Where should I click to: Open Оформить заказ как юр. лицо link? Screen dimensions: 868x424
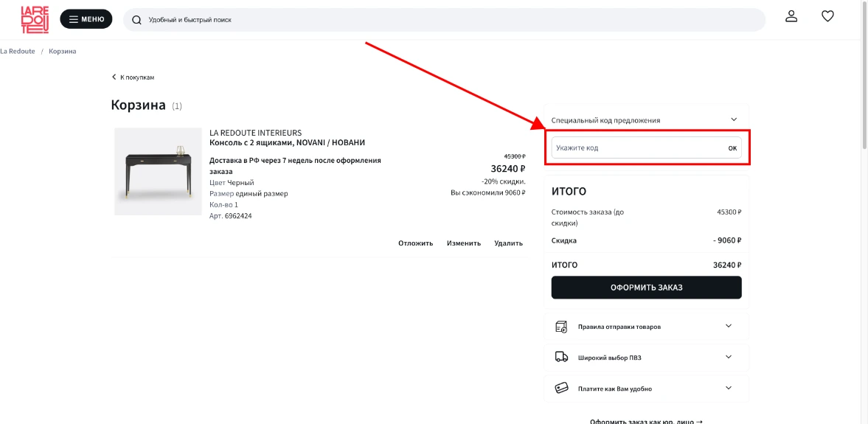647,421
